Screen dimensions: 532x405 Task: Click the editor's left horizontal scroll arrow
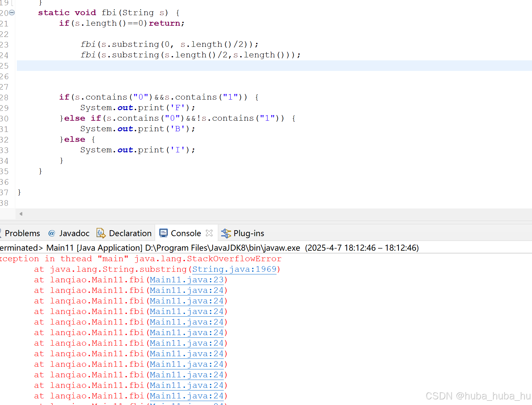point(20,214)
